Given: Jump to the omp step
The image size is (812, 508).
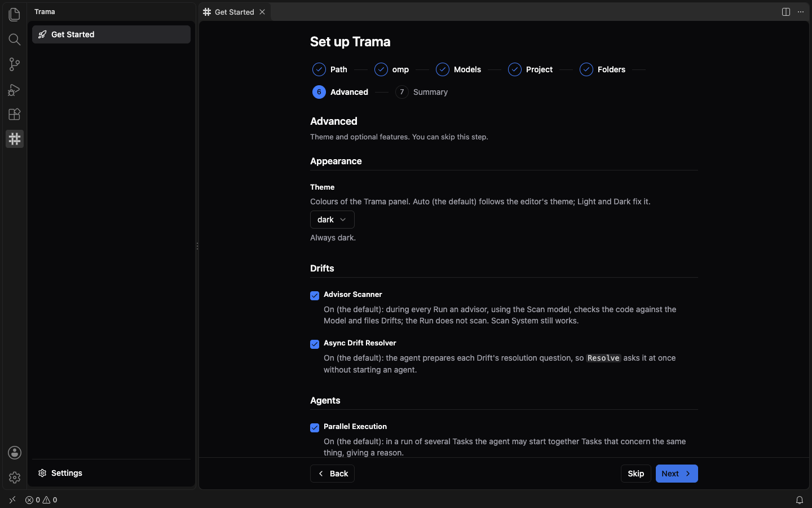Looking at the screenshot, I should (x=392, y=69).
